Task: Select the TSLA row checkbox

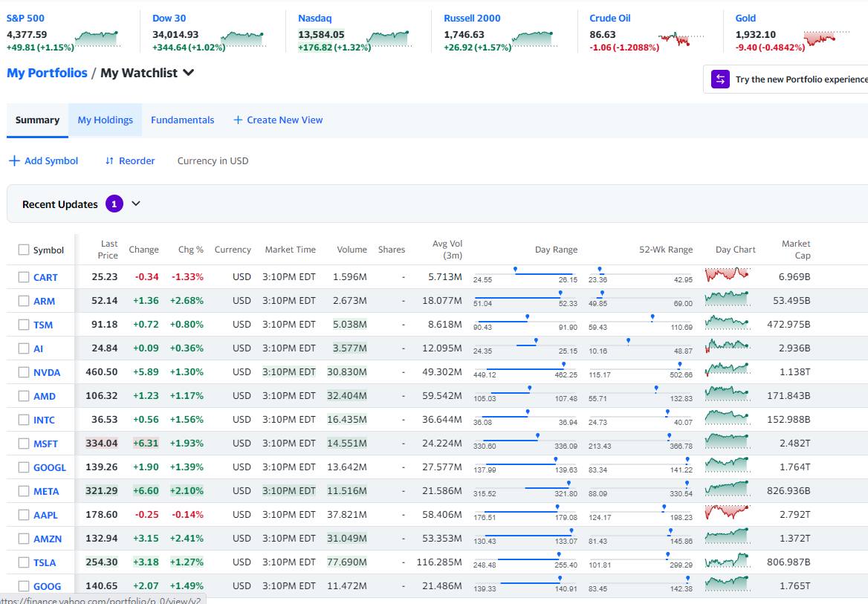Action: click(24, 562)
